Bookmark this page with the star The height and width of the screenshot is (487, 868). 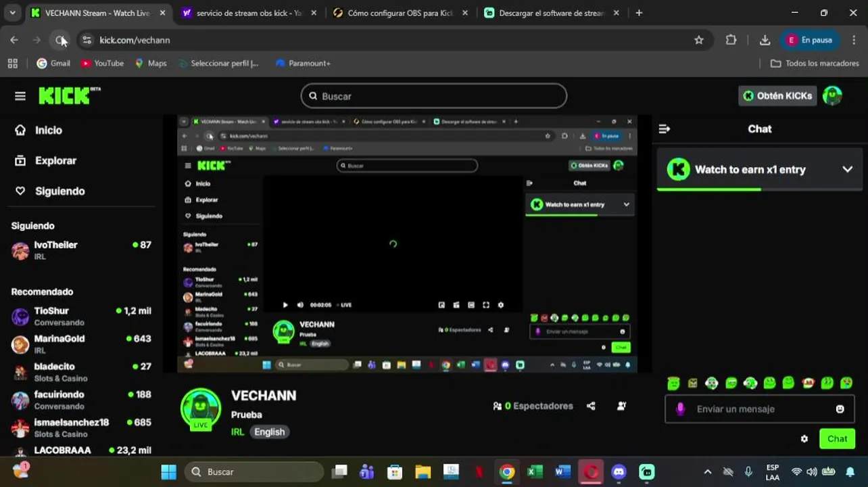pyautogui.click(x=699, y=40)
